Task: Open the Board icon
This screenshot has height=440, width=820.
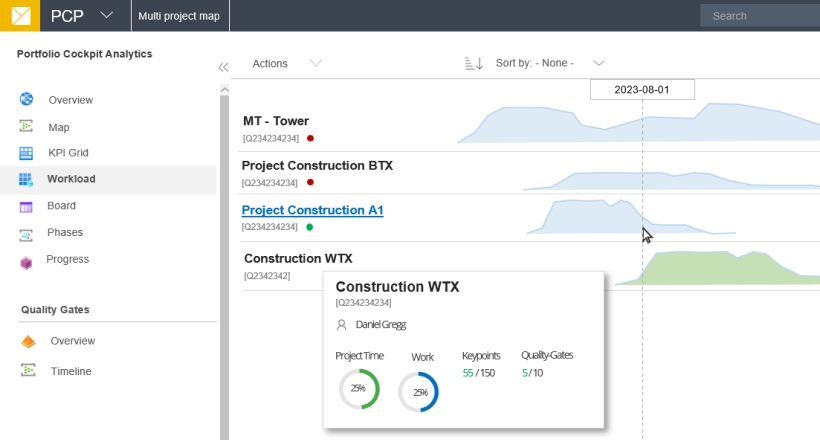Action: (27, 206)
